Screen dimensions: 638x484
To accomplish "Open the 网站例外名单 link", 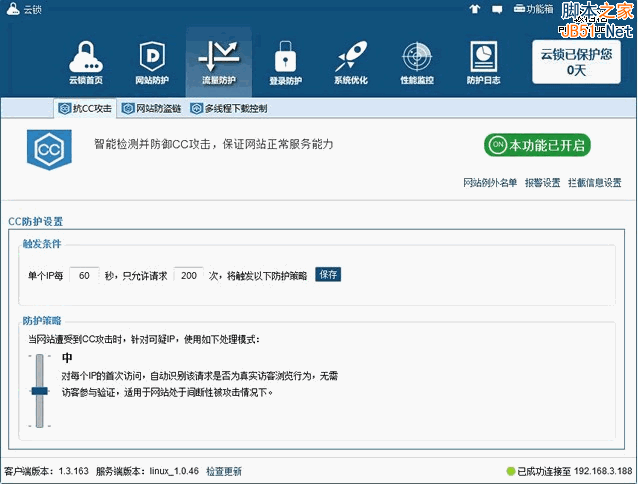I will tap(490, 183).
